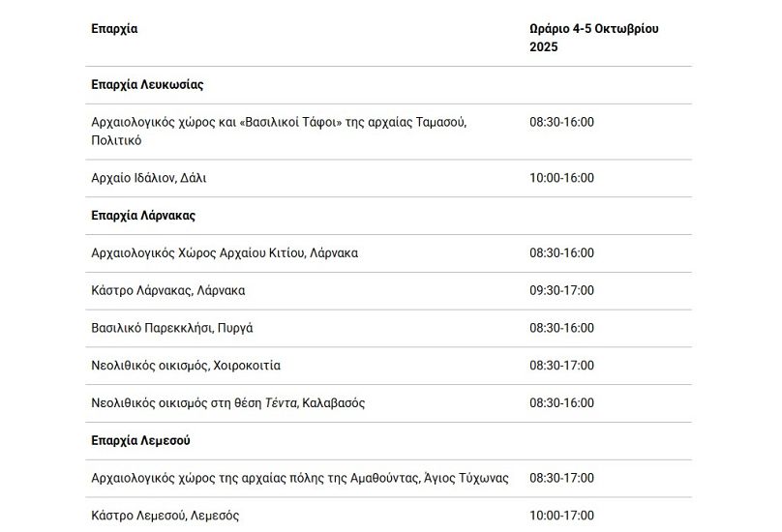Select the 'Επαρχία Λάρνακας' section heading

[143, 216]
